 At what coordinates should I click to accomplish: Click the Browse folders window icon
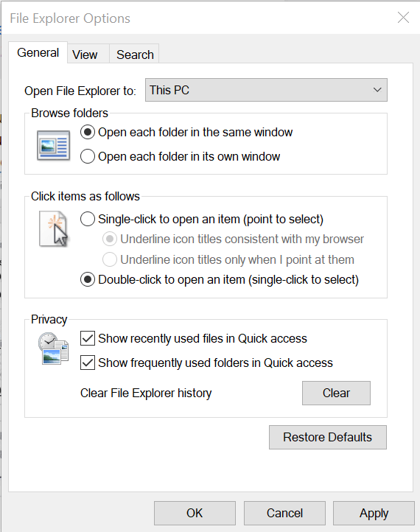coord(54,145)
